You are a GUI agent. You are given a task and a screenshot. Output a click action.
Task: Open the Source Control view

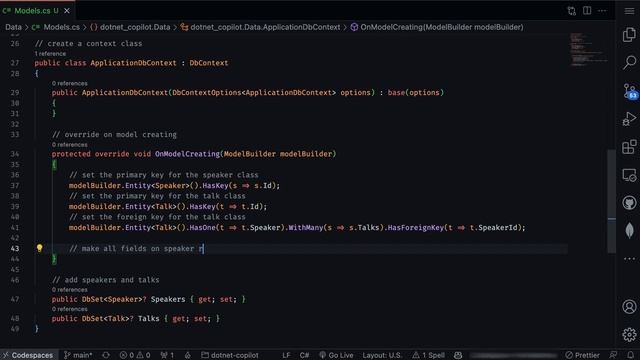[629, 91]
